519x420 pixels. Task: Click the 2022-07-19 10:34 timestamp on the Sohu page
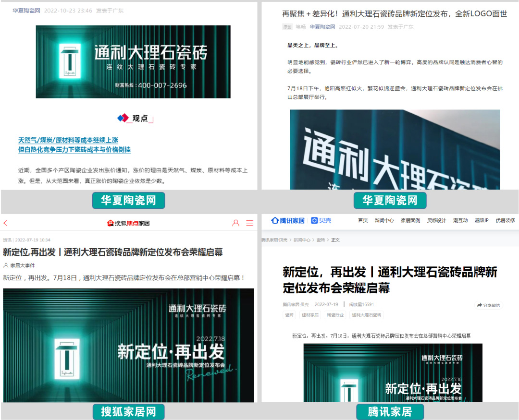(33, 240)
